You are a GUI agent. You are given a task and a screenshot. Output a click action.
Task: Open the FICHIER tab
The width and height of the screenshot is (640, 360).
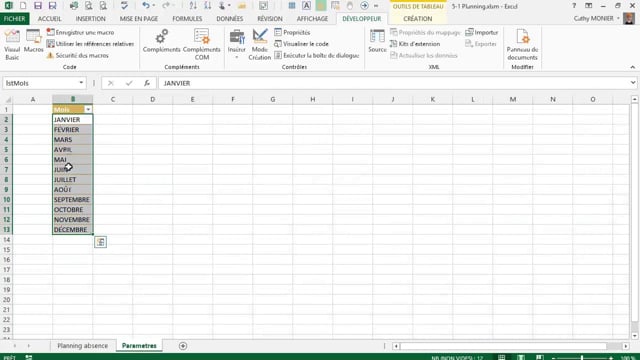coord(14,19)
